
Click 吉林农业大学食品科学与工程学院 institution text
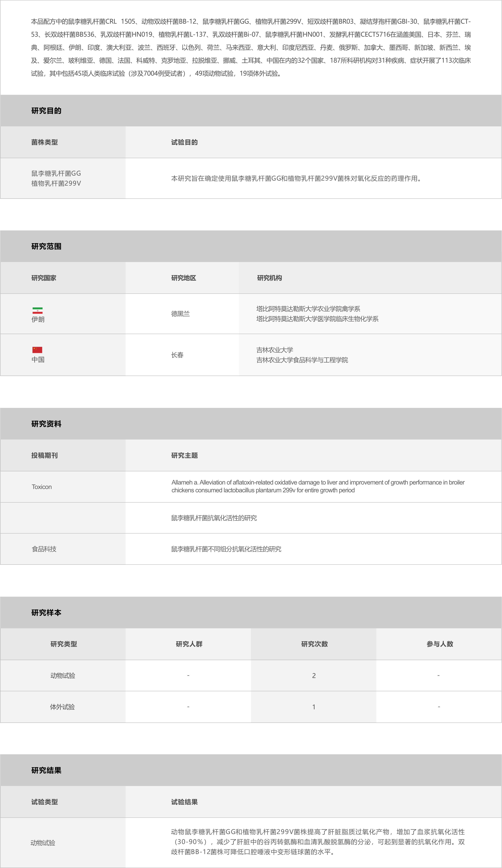[x=302, y=360]
